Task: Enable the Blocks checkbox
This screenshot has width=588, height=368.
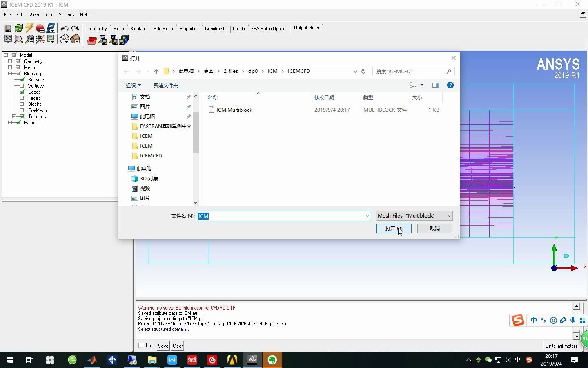Action: pyautogui.click(x=22, y=104)
